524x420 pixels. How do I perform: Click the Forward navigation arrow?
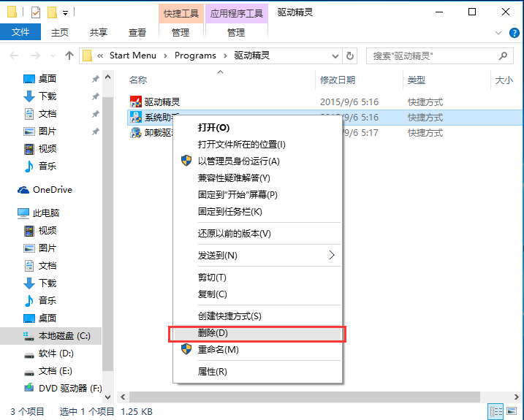[35, 56]
